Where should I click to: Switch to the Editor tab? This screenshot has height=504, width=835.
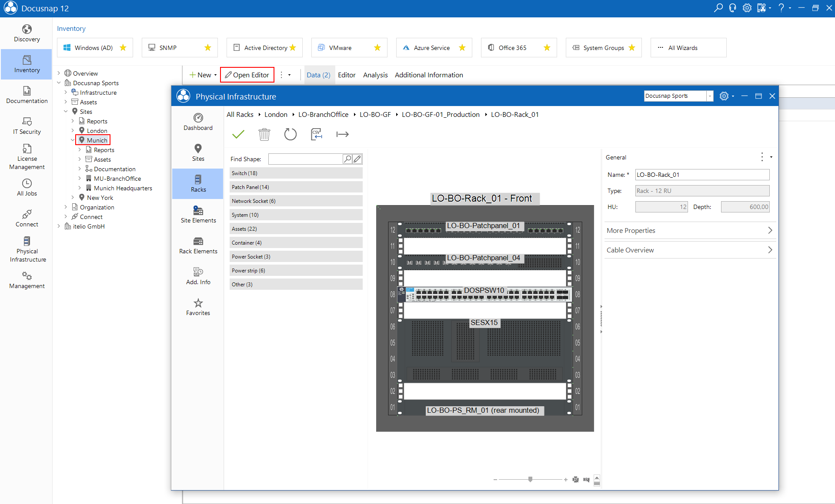pos(347,75)
